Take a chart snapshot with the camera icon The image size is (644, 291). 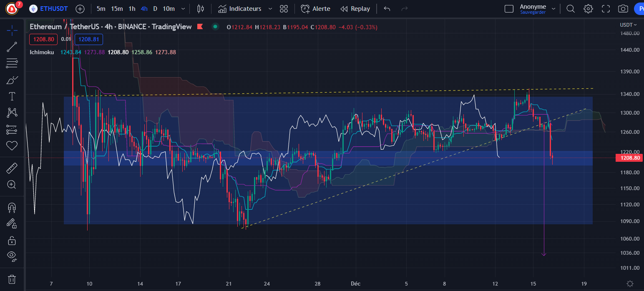623,8
